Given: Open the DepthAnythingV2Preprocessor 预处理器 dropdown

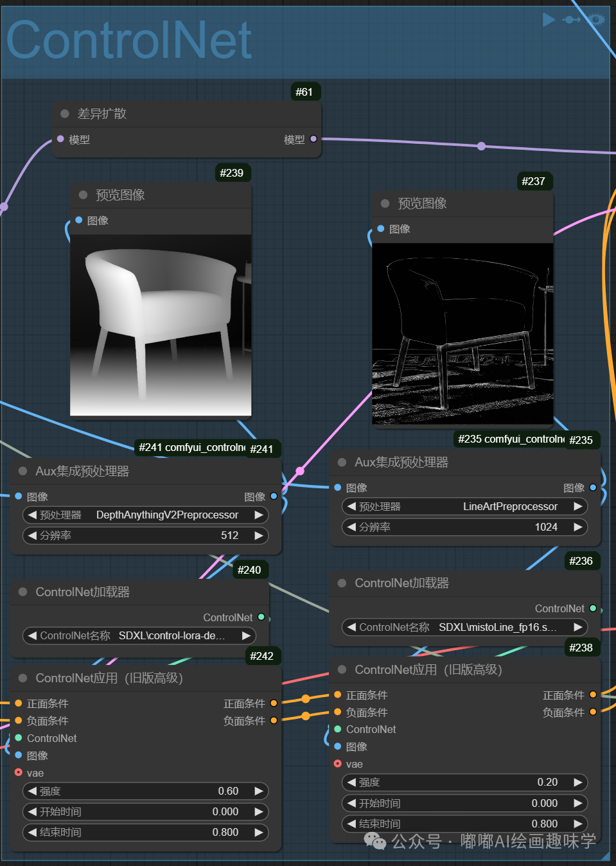Looking at the screenshot, I should click(x=146, y=515).
